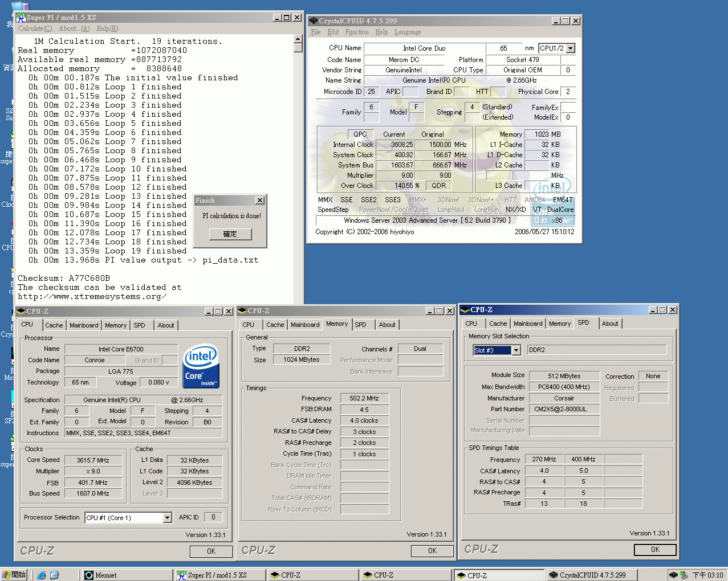The height and width of the screenshot is (581, 728).
Task: Open the Edit menu in CrystalCPUID
Action: [333, 32]
